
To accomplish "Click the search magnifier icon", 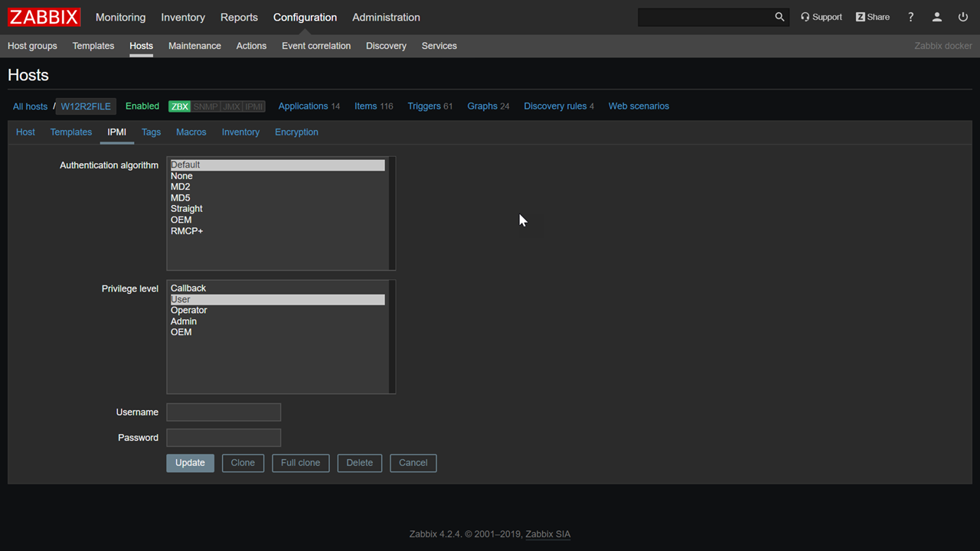I will tap(779, 17).
